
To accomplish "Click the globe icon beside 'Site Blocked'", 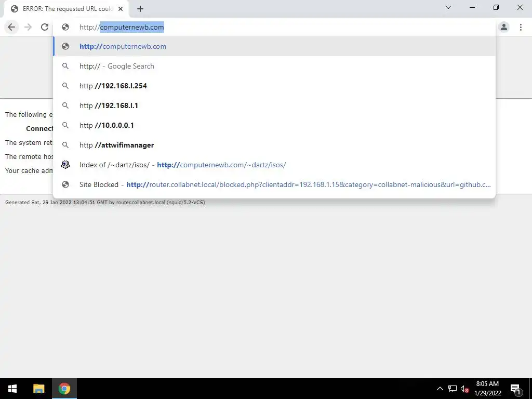I will tap(65, 184).
